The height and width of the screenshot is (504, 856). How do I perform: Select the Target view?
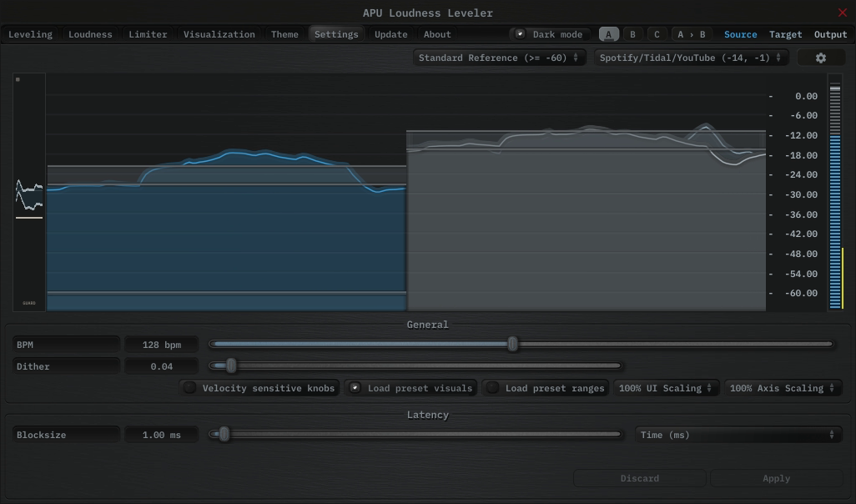coord(785,34)
